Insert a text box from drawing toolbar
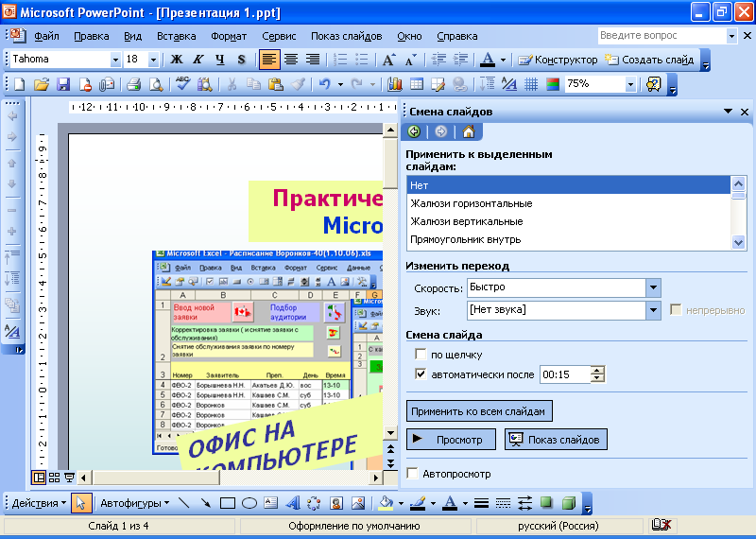 pos(271,503)
